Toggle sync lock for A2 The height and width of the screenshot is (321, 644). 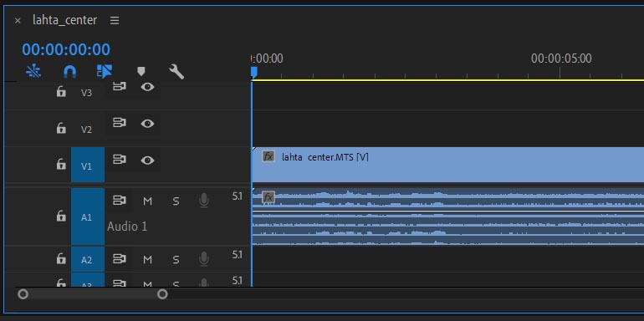coord(119,259)
